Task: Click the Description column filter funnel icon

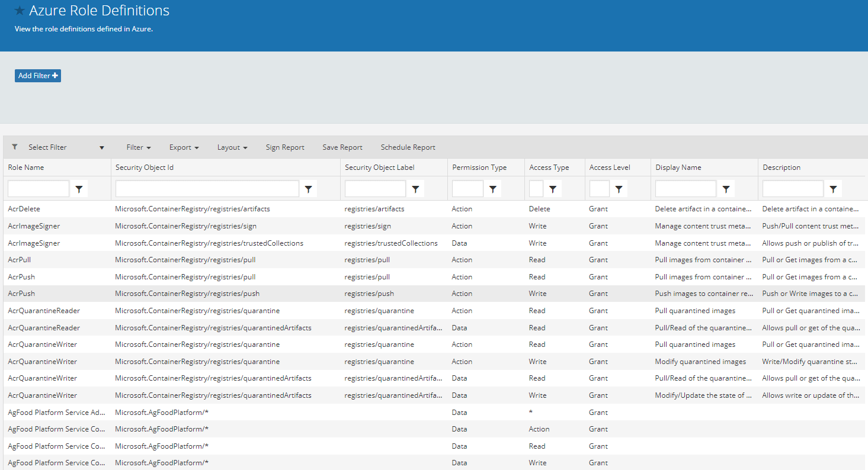Action: click(834, 189)
